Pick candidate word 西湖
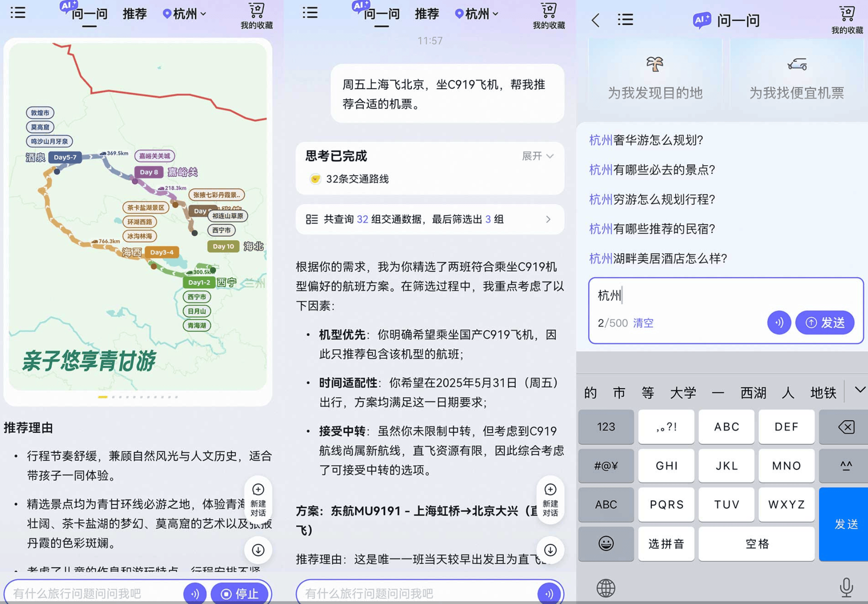The width and height of the screenshot is (868, 604). pos(753,393)
